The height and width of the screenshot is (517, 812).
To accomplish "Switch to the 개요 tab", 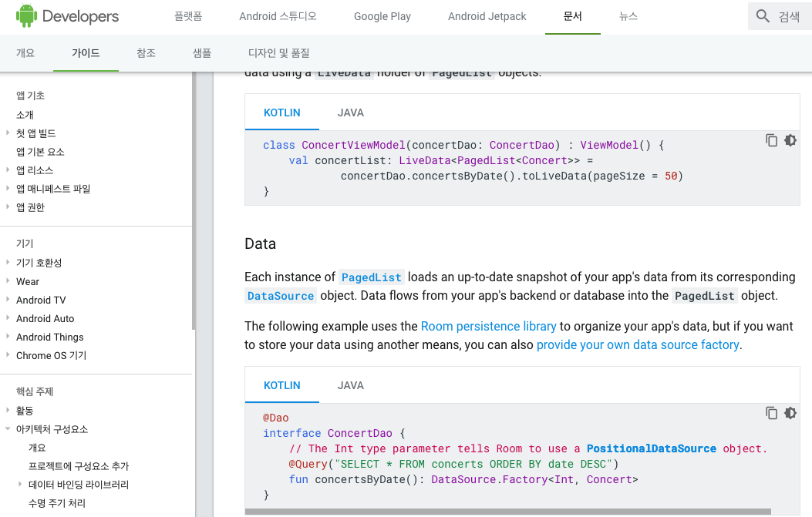I will coord(25,53).
